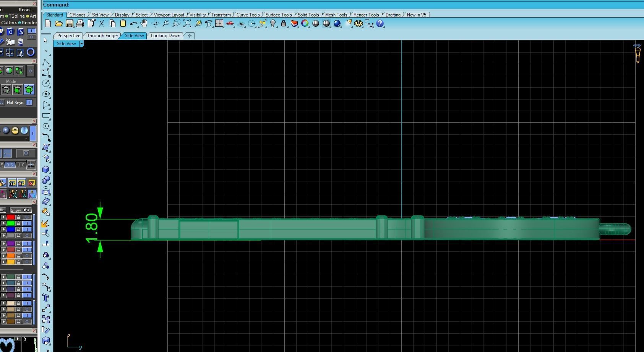Click the blue ring icon in Matrix panel
The height and width of the screenshot is (352, 644).
[x=31, y=52]
